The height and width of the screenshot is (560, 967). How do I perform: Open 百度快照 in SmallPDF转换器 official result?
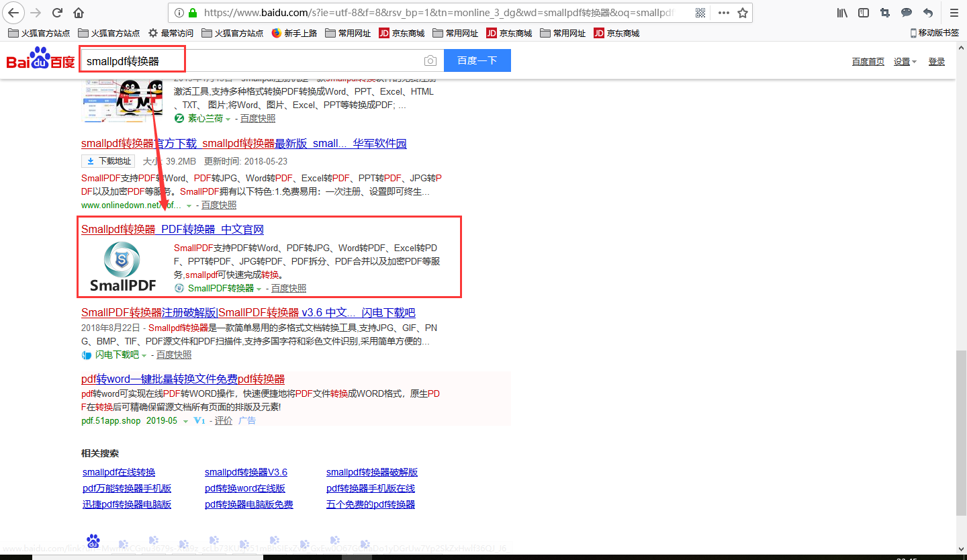(289, 288)
